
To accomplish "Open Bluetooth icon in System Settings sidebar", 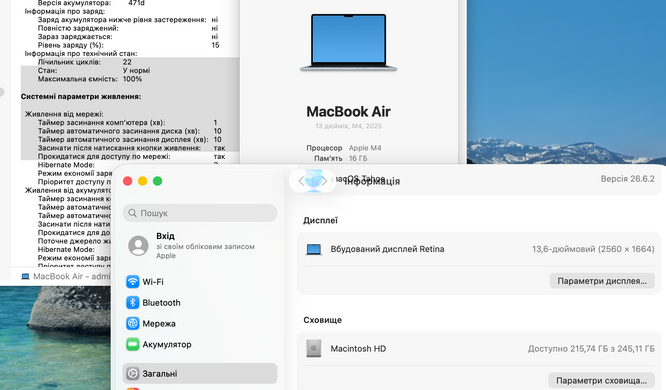I will pos(133,302).
